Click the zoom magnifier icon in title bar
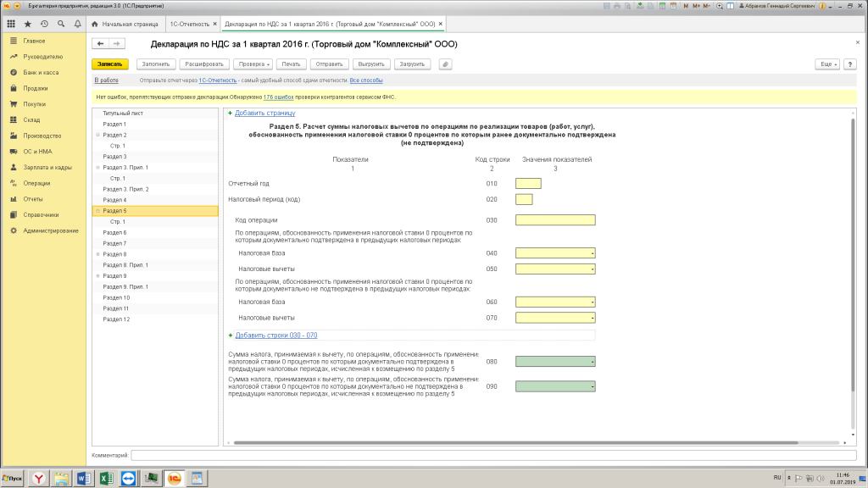The height and width of the screenshot is (488, 868). pyautogui.click(x=720, y=6)
